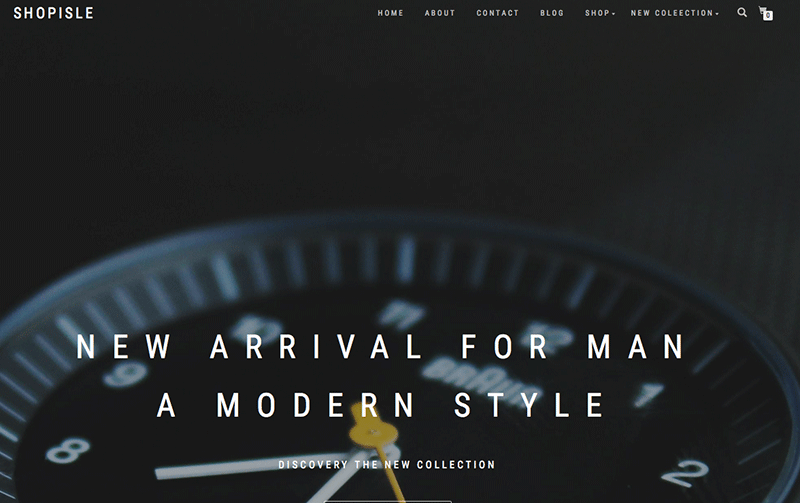Click the cart item count badge
The width and height of the screenshot is (800, 503).
(768, 16)
